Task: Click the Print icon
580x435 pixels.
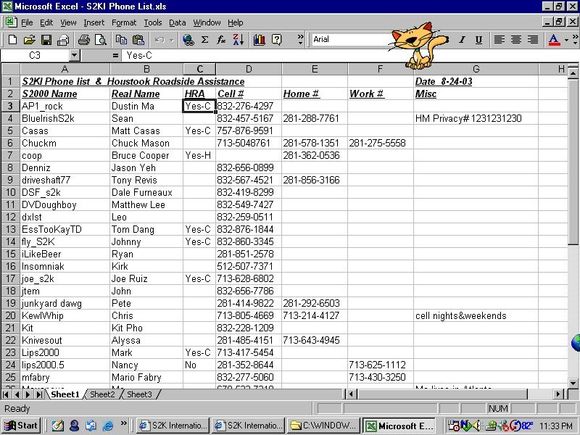Action: (84, 40)
